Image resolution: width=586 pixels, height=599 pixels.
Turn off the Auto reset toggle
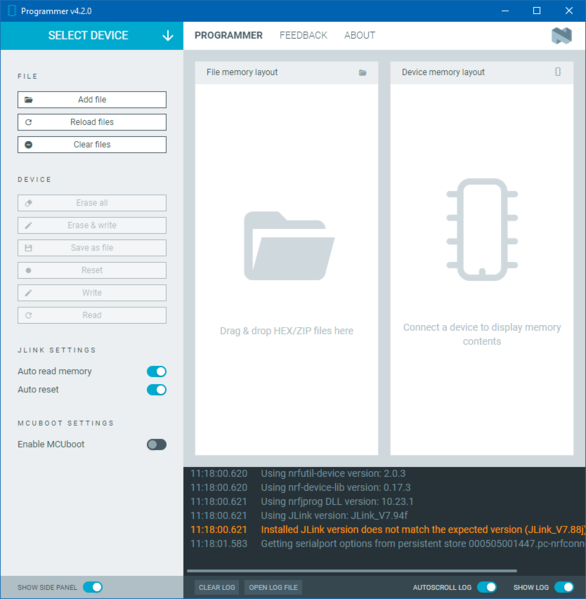click(x=157, y=390)
